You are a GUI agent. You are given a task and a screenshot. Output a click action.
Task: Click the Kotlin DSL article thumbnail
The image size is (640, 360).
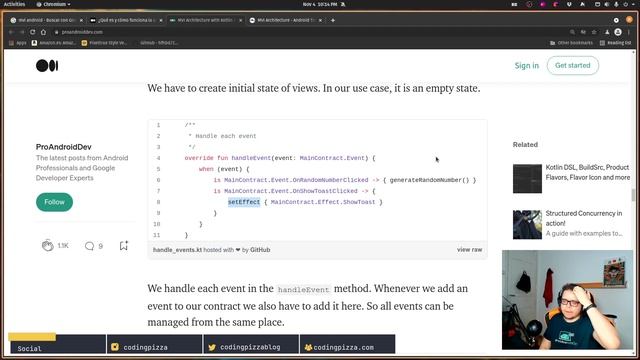click(527, 178)
